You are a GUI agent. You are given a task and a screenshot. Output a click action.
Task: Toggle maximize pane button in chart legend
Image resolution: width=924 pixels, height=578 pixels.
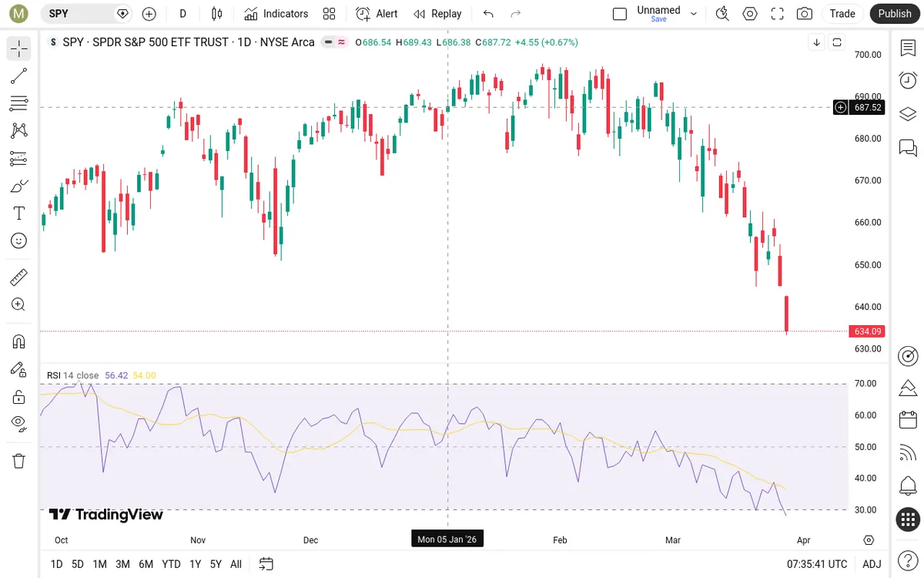click(837, 42)
